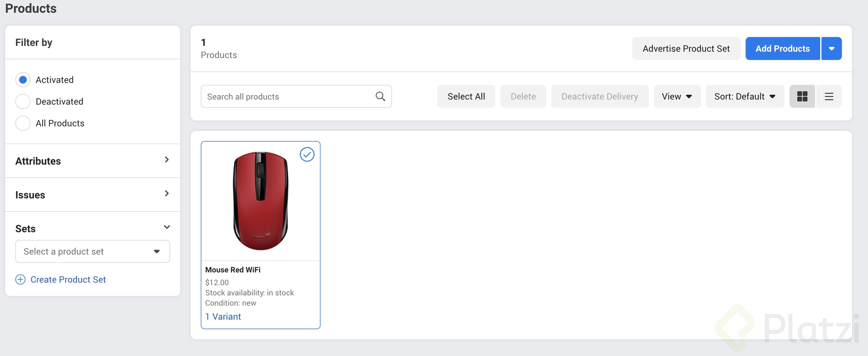Click the Add Products button

tap(782, 48)
